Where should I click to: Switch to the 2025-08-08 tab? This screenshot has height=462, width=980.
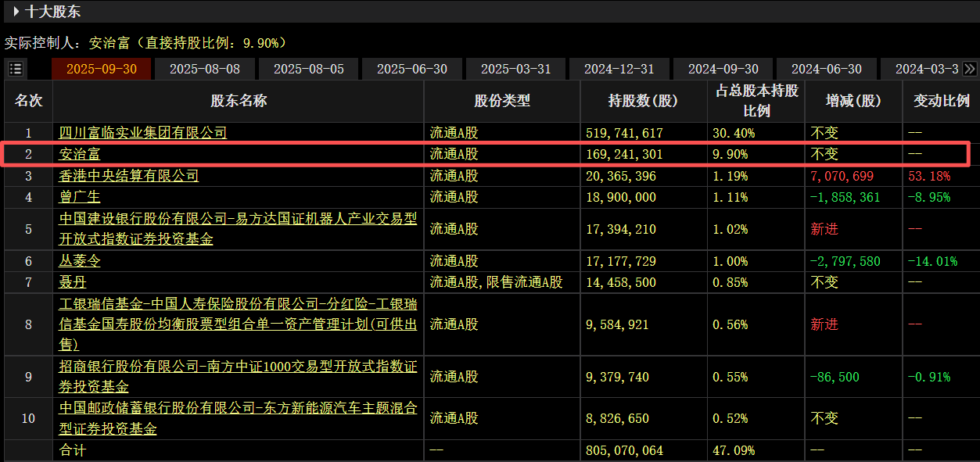click(x=205, y=69)
